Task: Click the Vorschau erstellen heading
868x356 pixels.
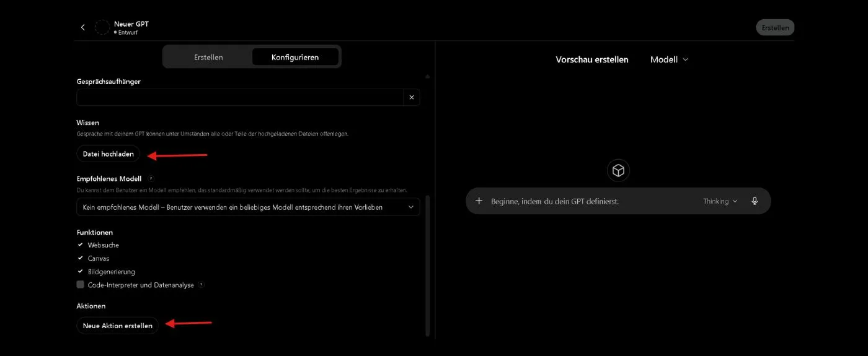Action: tap(592, 59)
